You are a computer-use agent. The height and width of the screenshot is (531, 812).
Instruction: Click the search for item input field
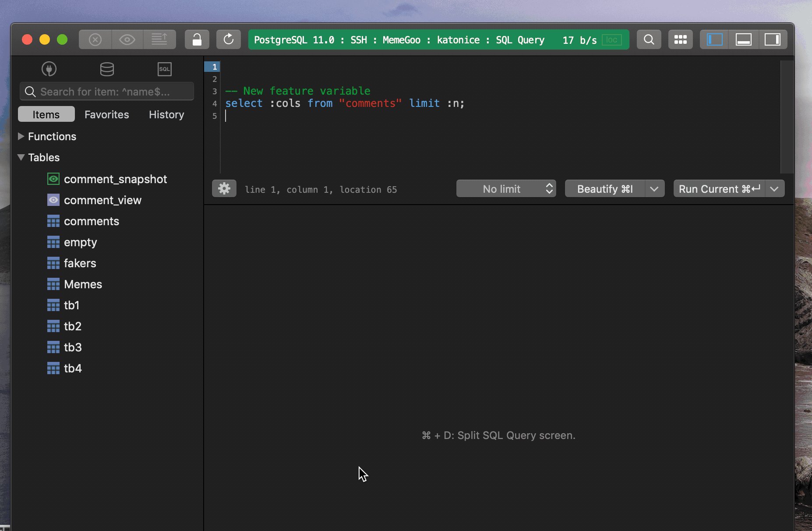coord(106,91)
